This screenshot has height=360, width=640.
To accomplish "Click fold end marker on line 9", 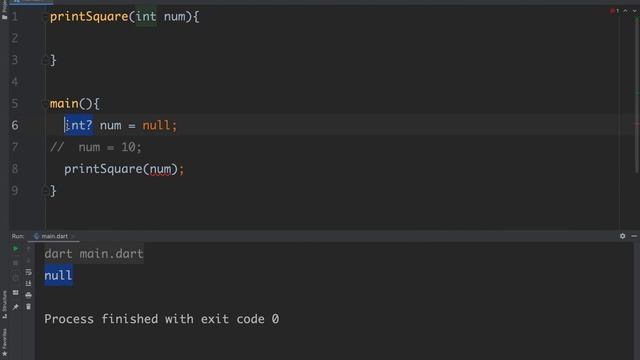I will (x=45, y=191).
